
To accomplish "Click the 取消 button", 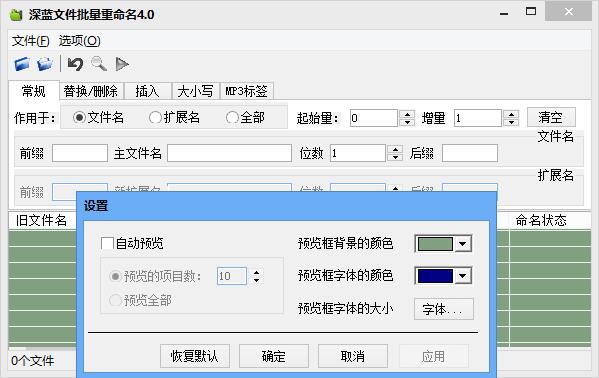I will click(x=353, y=356).
